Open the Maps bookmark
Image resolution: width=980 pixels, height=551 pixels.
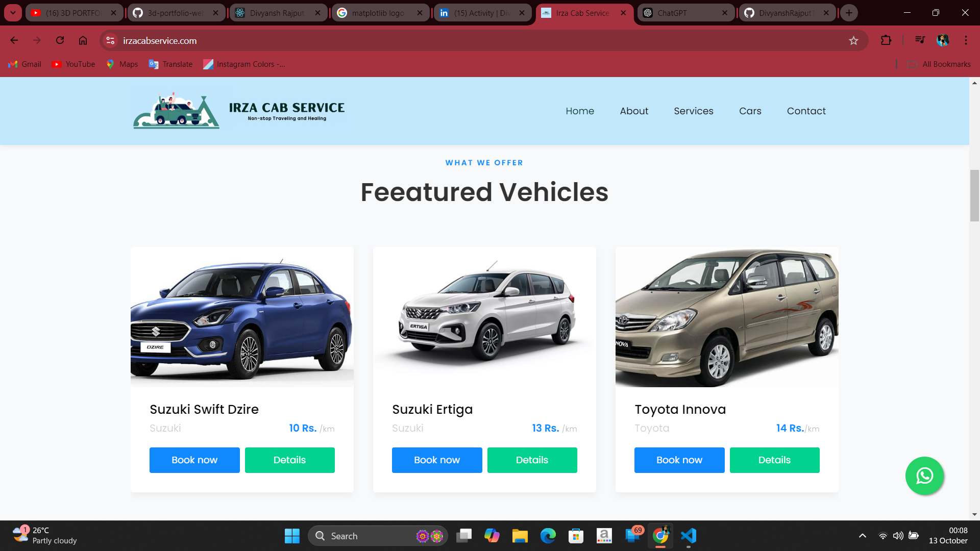122,64
